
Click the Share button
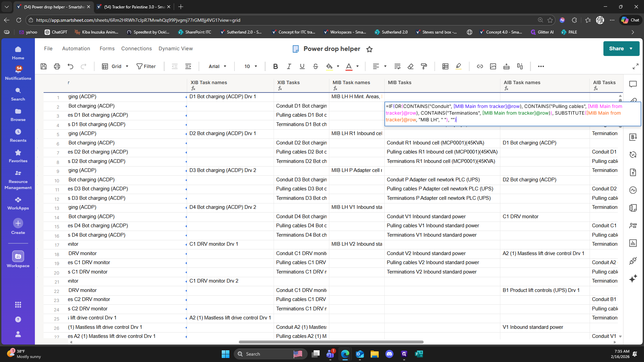click(616, 49)
